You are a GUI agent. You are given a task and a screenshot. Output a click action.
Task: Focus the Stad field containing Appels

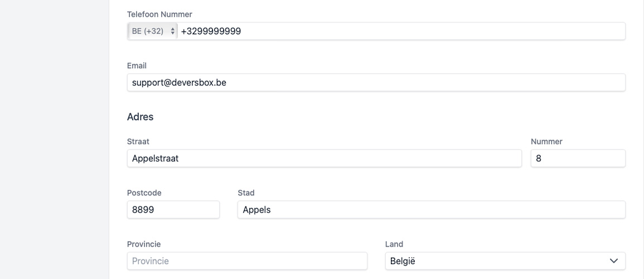(431, 210)
